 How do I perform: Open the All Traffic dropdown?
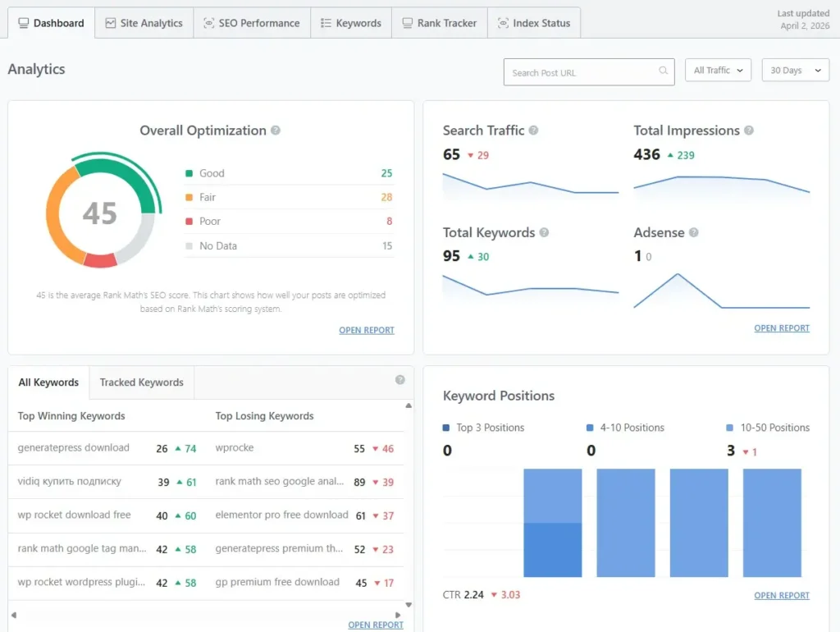[718, 71]
